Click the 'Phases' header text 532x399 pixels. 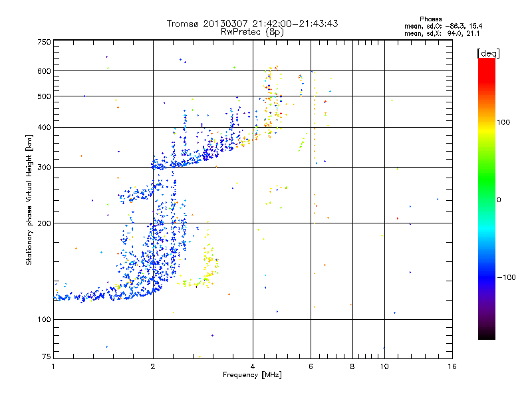(x=430, y=19)
